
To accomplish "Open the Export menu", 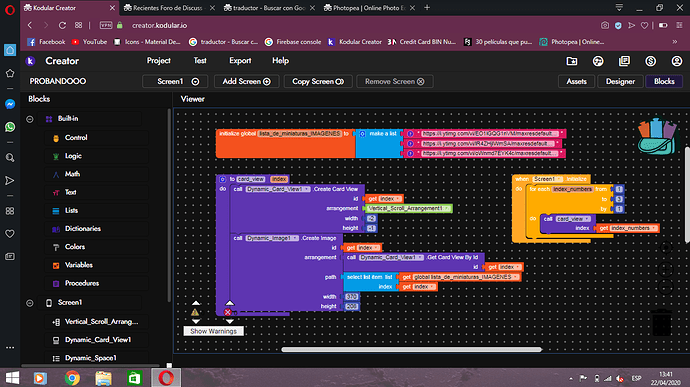I will coord(240,61).
